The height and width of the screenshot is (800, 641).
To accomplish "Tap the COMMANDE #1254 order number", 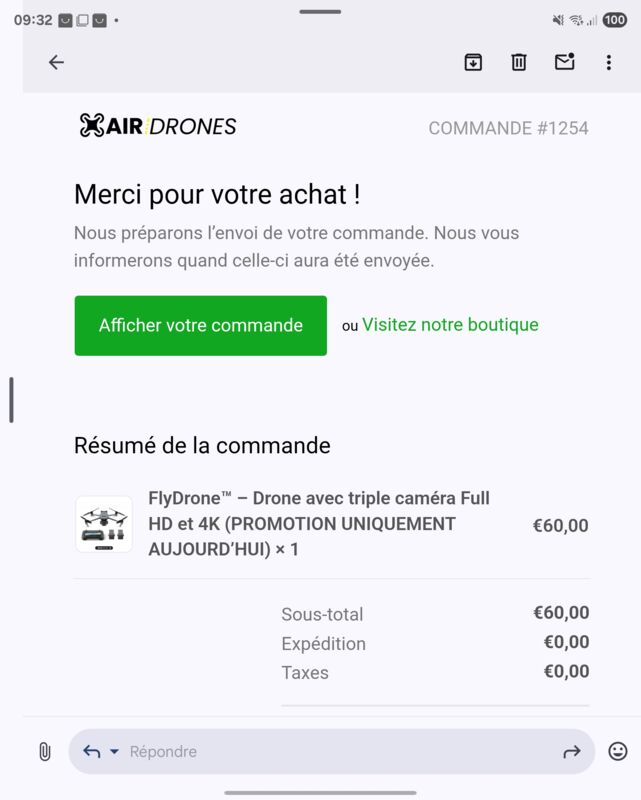I will coord(508,128).
